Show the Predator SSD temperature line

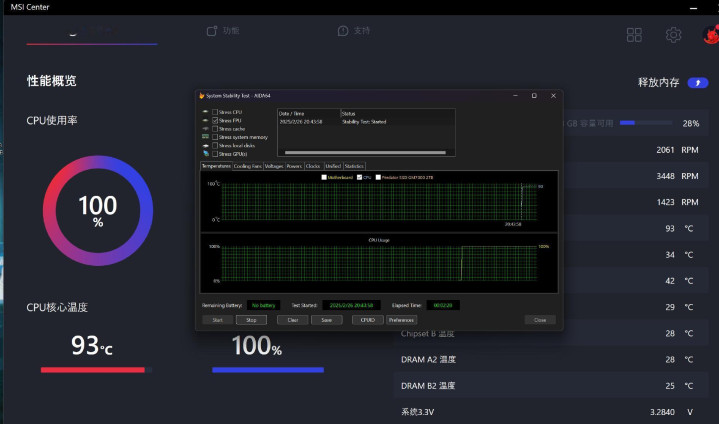[x=378, y=177]
